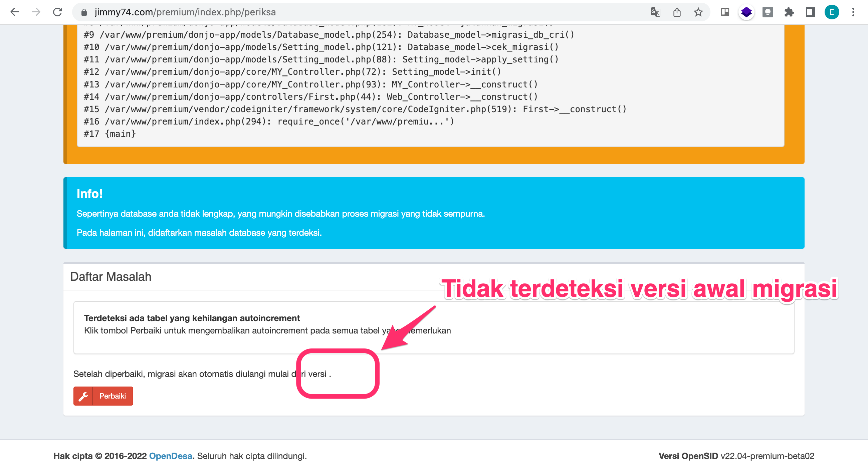The image size is (868, 472).
Task: Click the forward navigation arrow
Action: pos(36,12)
